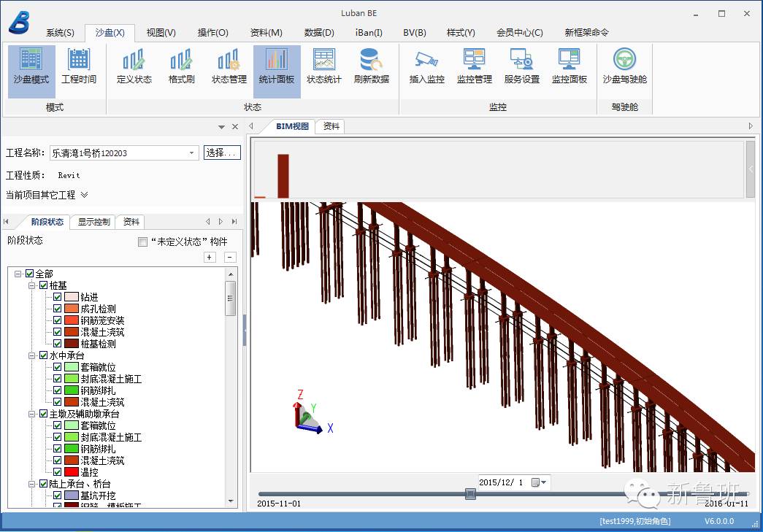Click the BIM view scroll-left arrow
Screen dimensions: 763x532
click(251, 126)
